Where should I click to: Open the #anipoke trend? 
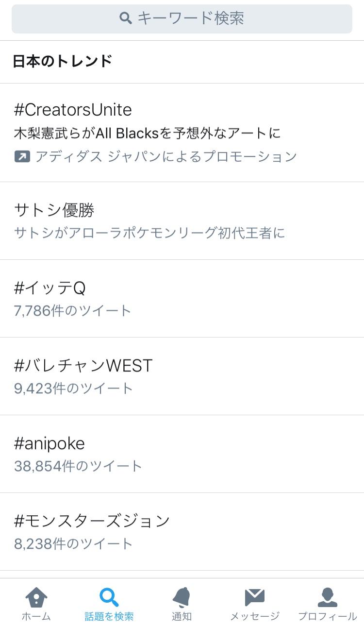50,443
